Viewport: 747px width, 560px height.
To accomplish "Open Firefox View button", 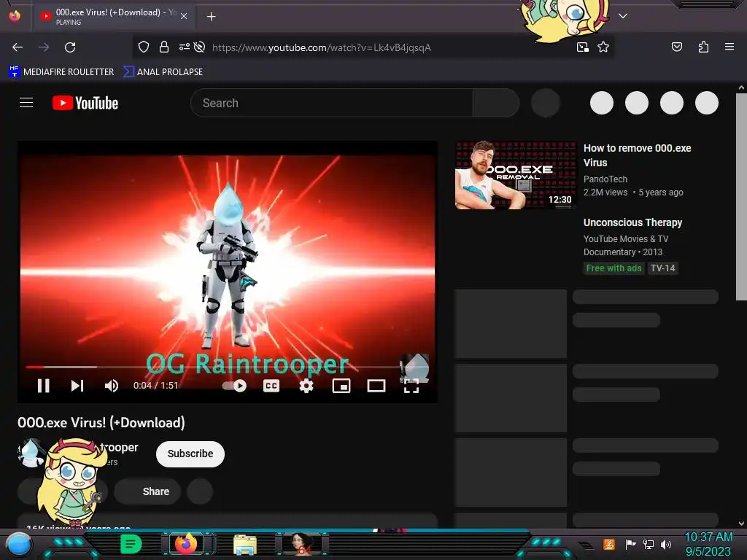I will pyautogui.click(x=15, y=16).
